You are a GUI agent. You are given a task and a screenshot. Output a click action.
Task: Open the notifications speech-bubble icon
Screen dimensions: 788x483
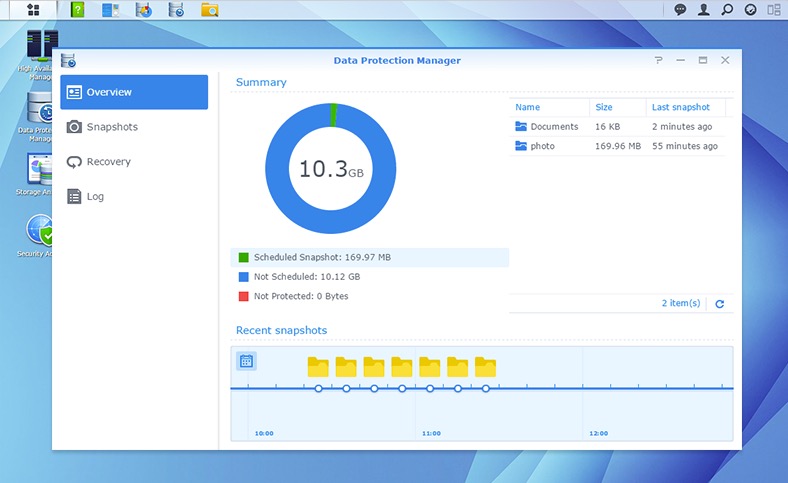680,10
